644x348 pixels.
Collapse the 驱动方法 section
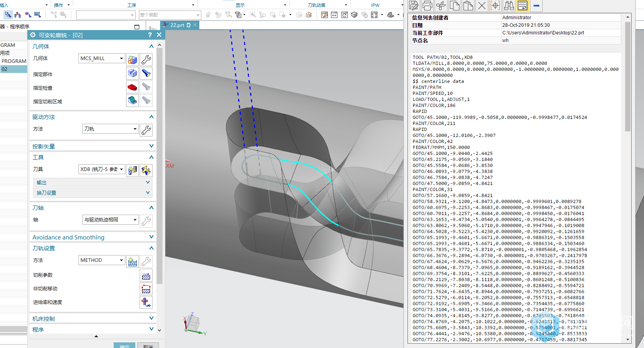(151, 117)
